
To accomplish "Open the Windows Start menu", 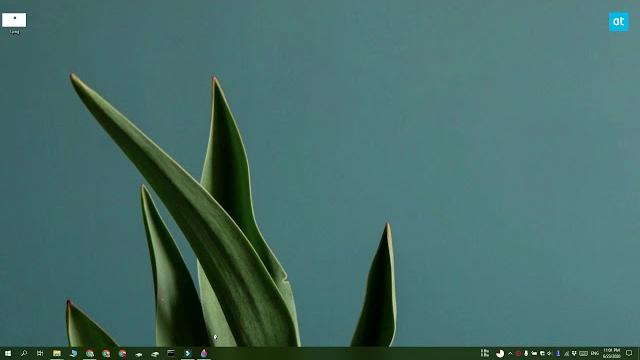I will click(x=8, y=353).
